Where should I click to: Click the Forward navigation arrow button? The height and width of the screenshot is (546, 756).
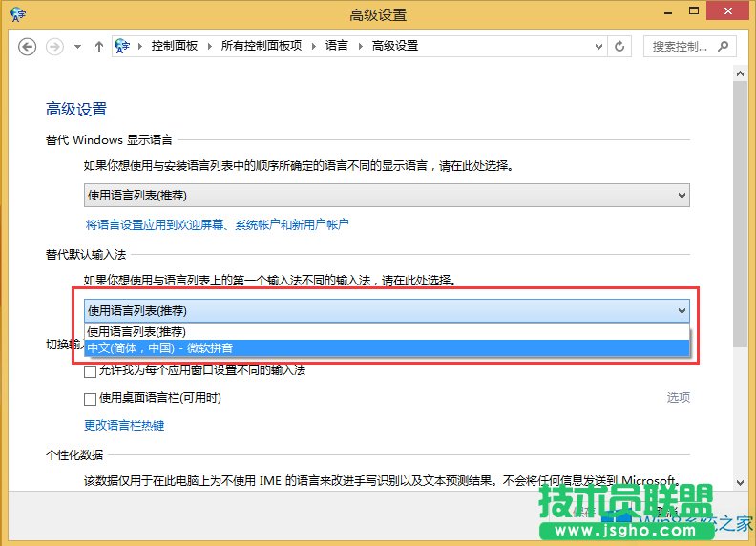[x=54, y=46]
